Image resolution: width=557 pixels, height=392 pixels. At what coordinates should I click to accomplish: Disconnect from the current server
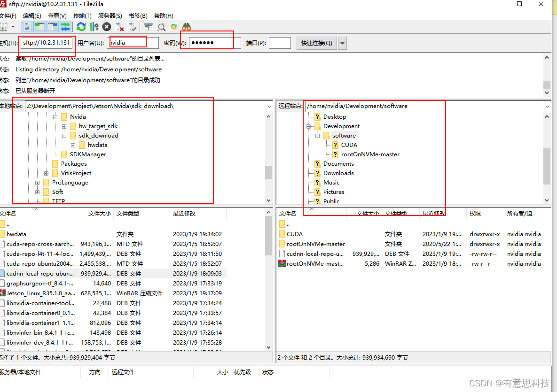coord(120,27)
